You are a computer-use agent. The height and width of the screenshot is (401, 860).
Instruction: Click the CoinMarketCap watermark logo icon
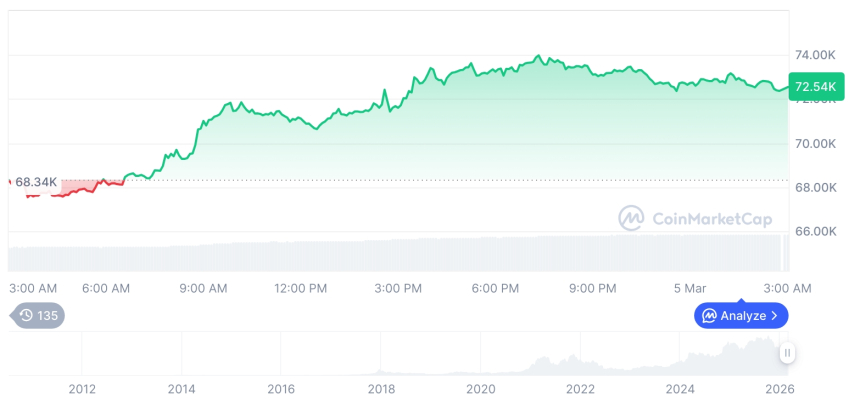[x=631, y=218]
